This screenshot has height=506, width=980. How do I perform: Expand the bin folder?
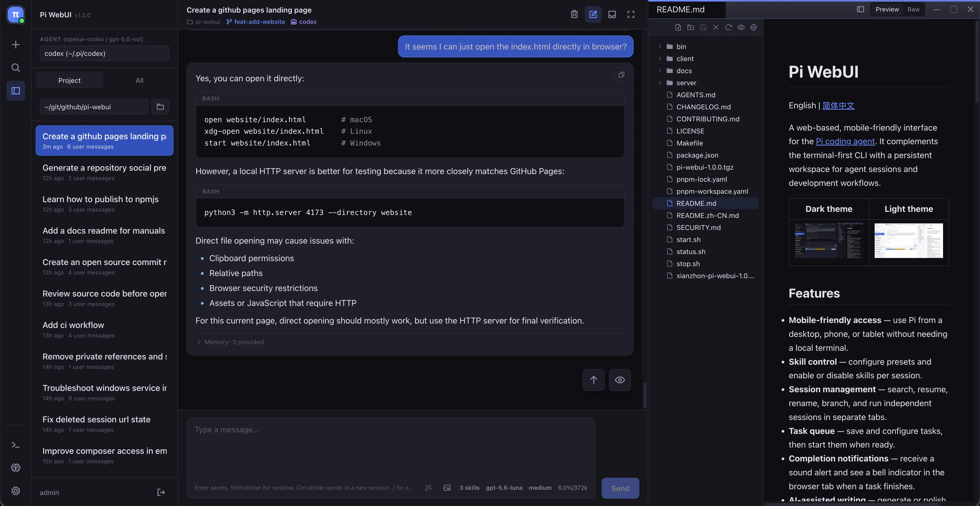click(x=705, y=46)
